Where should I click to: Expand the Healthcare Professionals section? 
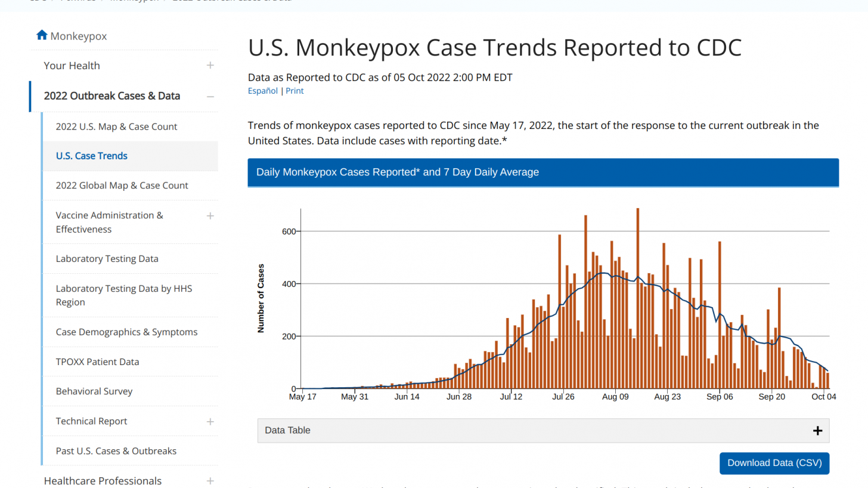[210, 481]
